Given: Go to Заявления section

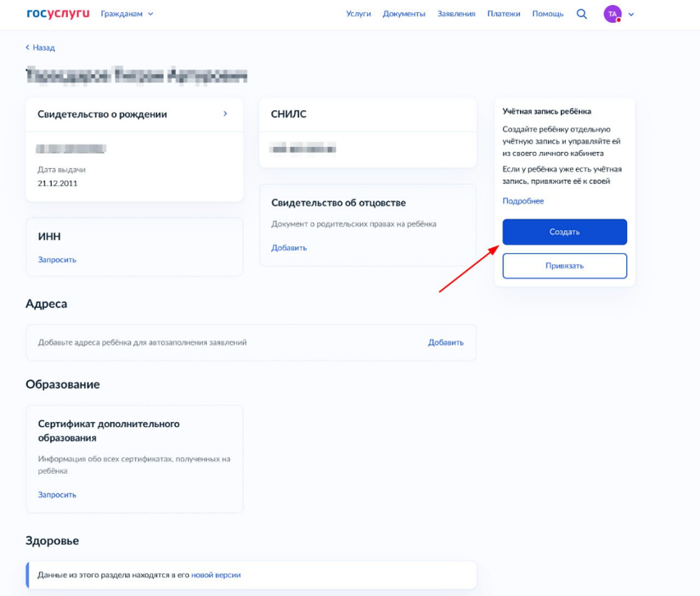Looking at the screenshot, I should [456, 14].
